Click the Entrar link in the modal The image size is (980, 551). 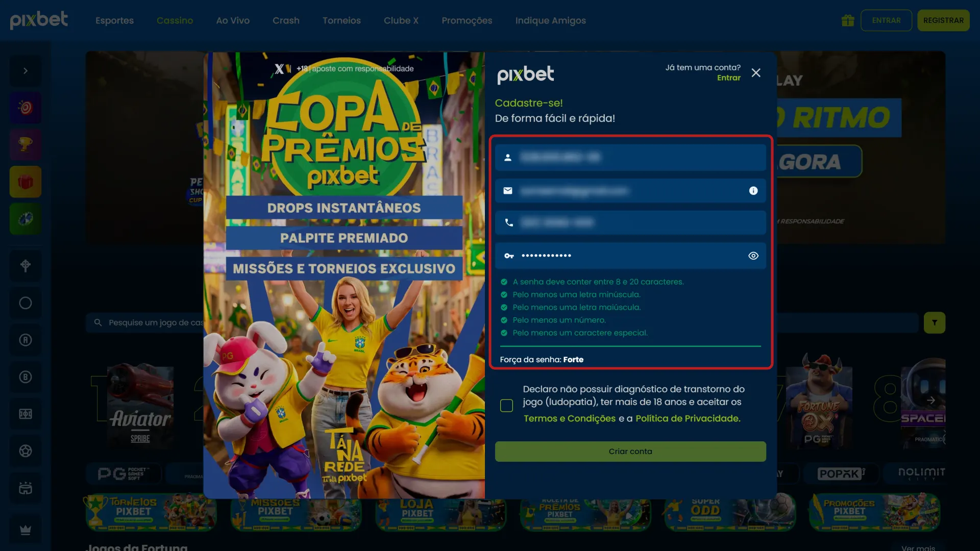tap(728, 78)
